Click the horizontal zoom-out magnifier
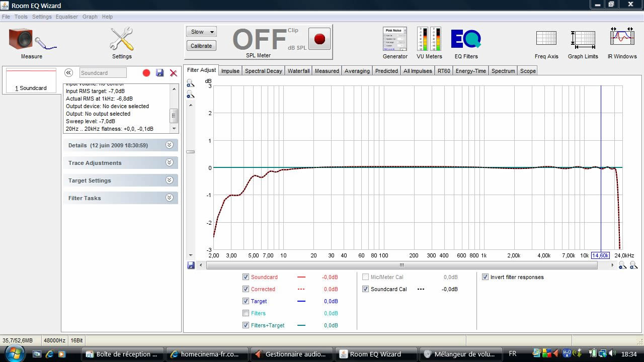The width and height of the screenshot is (644, 362). click(622, 265)
